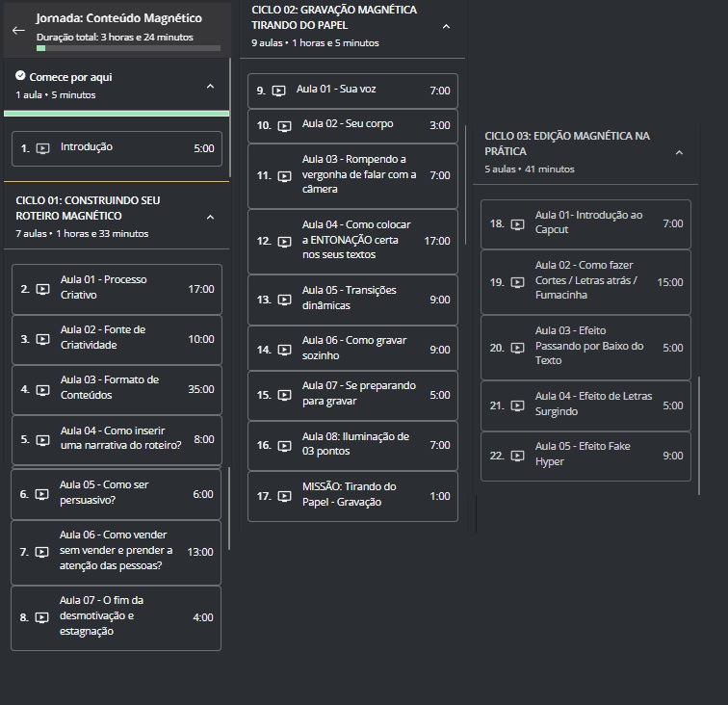The height and width of the screenshot is (705, 728).
Task: Click the video icon next to Introdução
Action: coord(42,149)
